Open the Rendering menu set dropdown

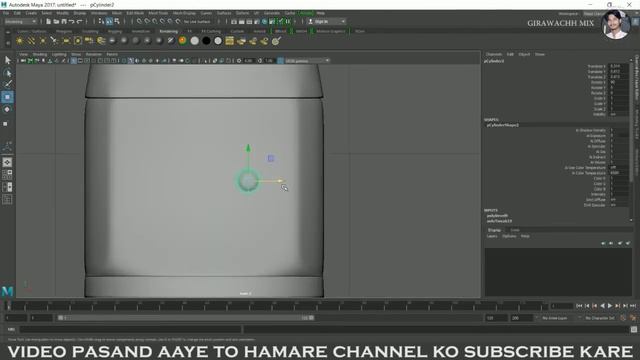pyautogui.click(x=20, y=22)
